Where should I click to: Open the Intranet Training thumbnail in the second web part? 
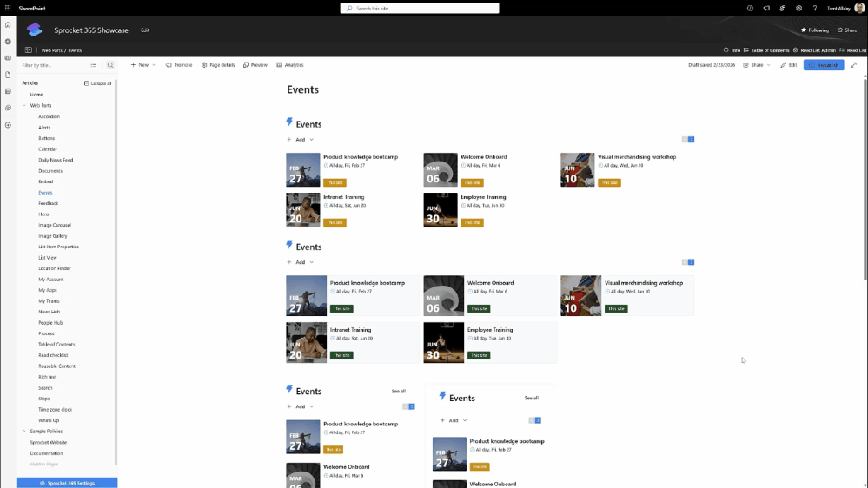306,342
